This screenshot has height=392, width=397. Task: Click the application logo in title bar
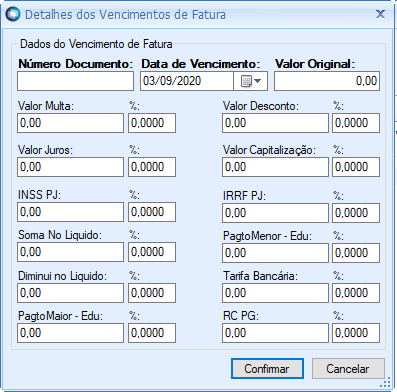pyautogui.click(x=13, y=14)
